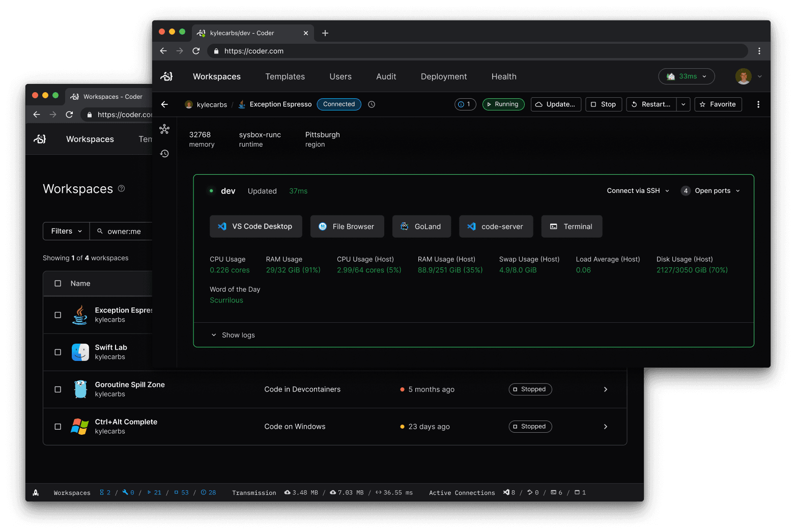Click the Workspaces help question-mark icon
The image size is (796, 532).
[x=122, y=188]
